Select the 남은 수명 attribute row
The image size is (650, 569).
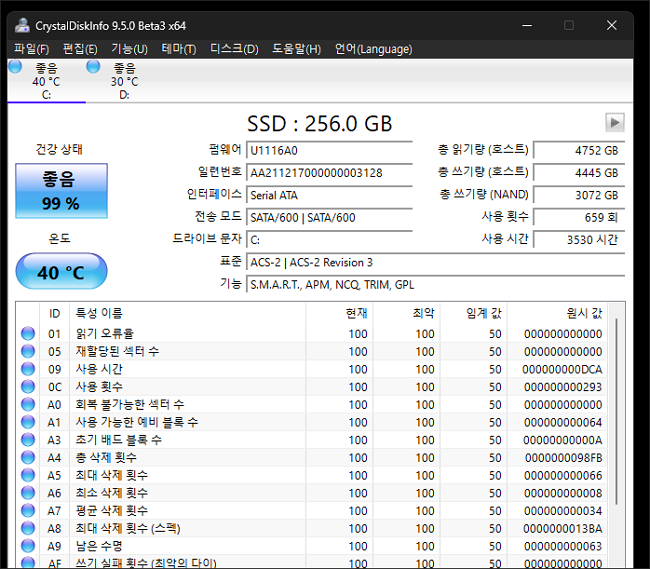click(312, 546)
